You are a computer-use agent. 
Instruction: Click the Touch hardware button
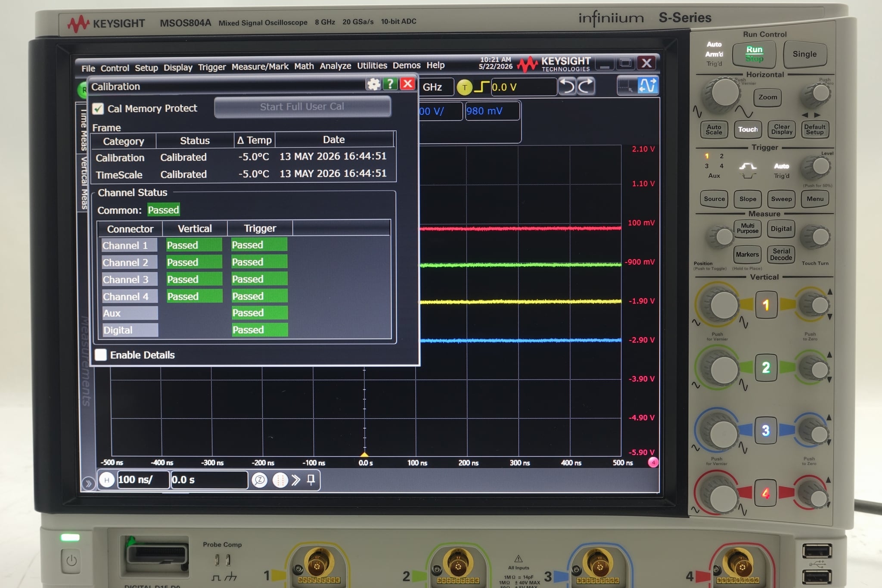(748, 129)
